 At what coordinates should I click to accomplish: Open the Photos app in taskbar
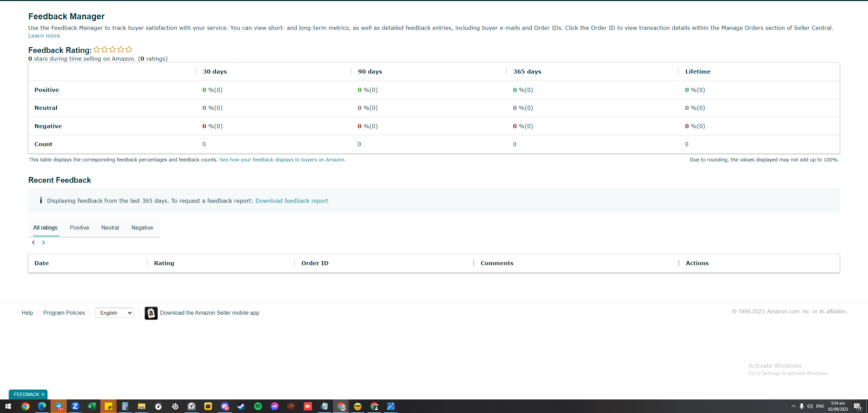[x=391, y=406]
